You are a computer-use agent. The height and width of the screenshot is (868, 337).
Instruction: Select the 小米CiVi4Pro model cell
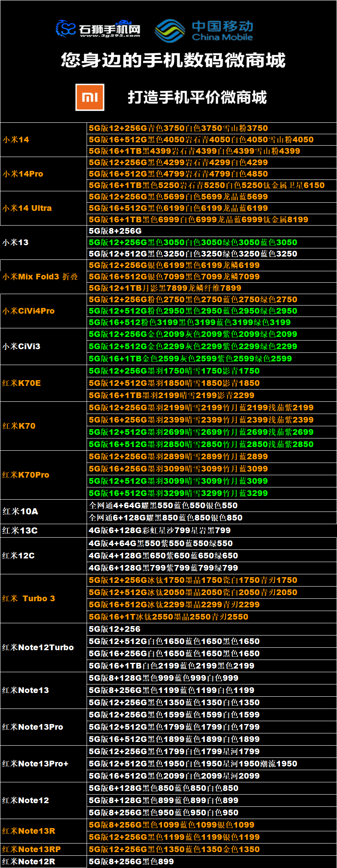pos(44,311)
